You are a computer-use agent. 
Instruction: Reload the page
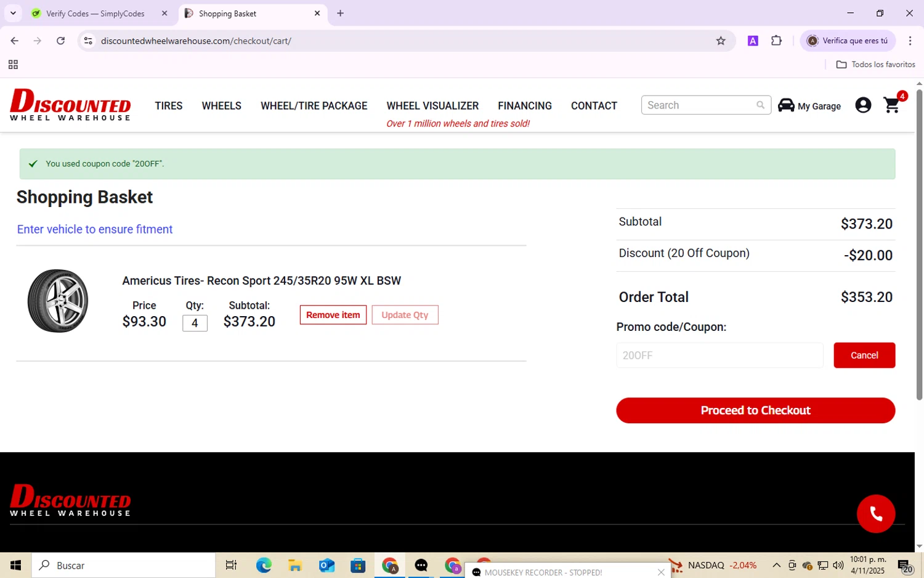60,41
